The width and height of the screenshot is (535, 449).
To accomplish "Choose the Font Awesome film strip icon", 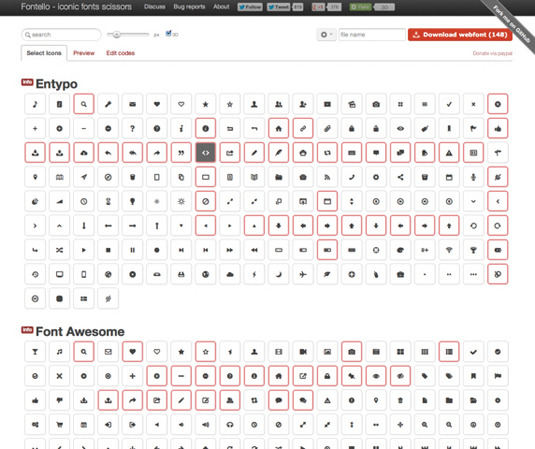I will (278, 351).
